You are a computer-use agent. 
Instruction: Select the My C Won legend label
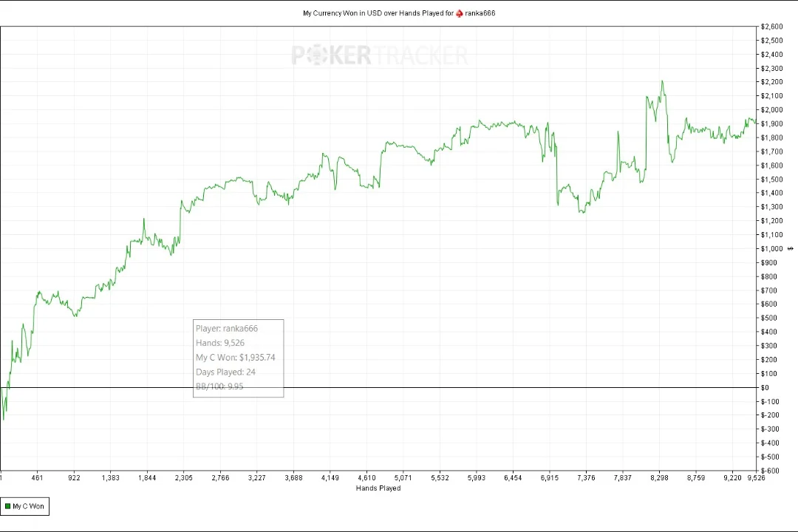tap(28, 506)
